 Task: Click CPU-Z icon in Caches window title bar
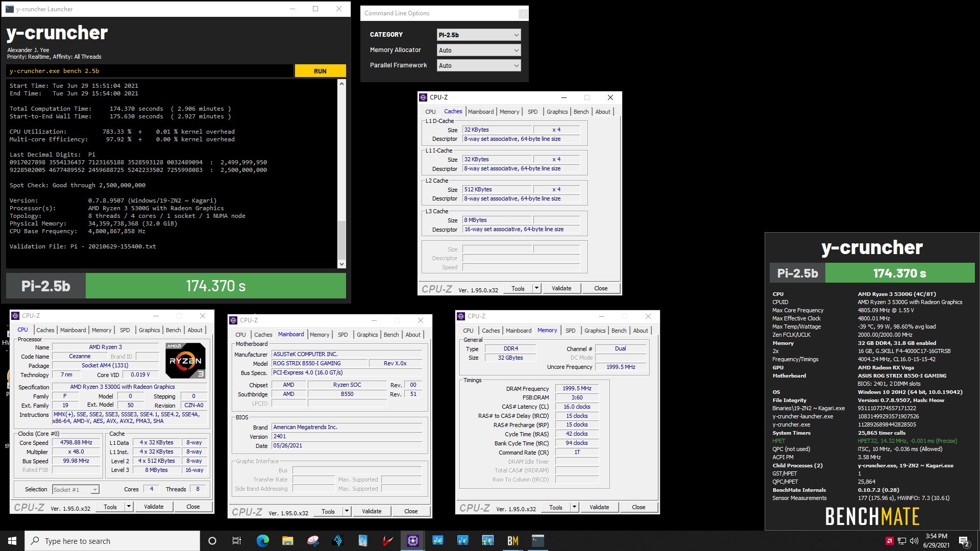point(423,97)
